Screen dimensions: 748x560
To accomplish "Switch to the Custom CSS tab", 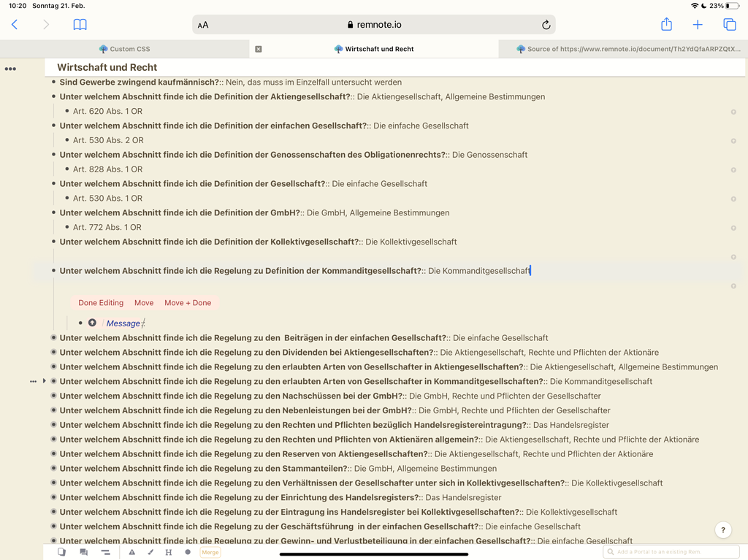I will pos(124,49).
